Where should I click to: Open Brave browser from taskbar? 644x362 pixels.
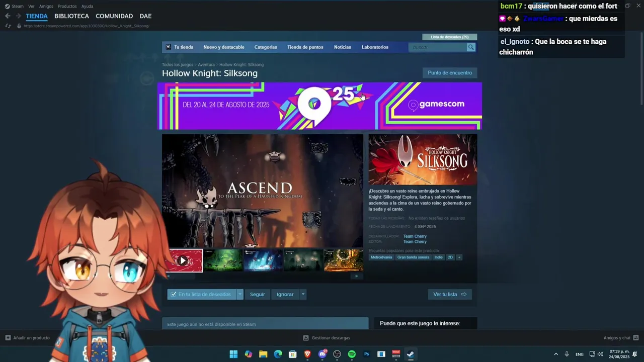[307, 354]
